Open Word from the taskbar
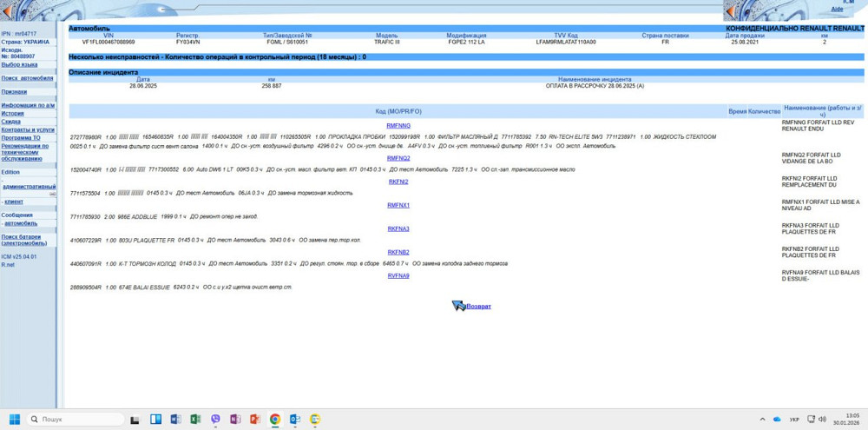868x430 pixels. 175,420
